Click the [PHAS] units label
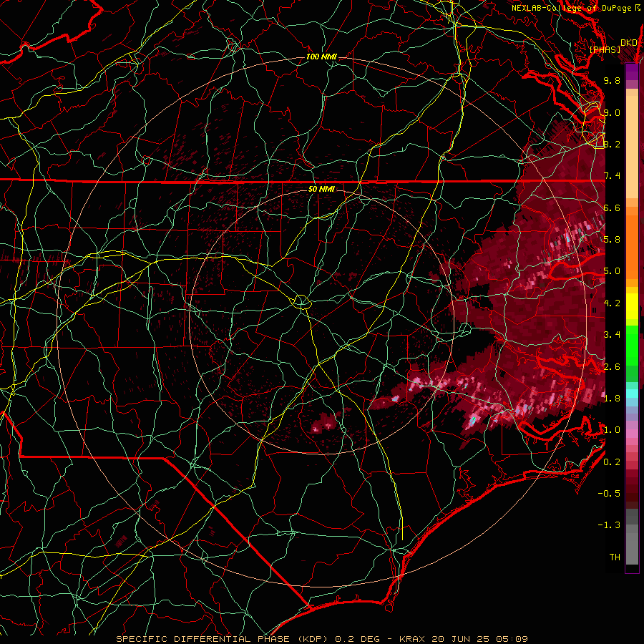Image resolution: width=644 pixels, height=644 pixels. point(605,50)
